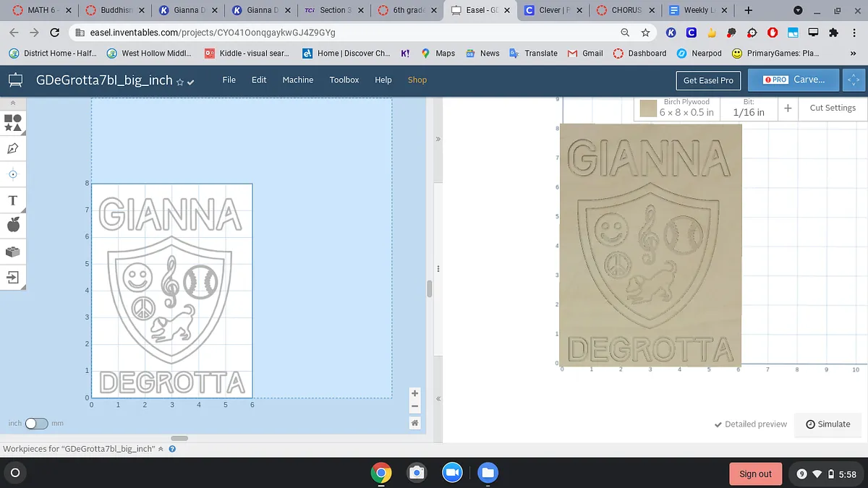Zoom in canvas with plus button
Image resolution: width=868 pixels, height=488 pixels.
[414, 393]
